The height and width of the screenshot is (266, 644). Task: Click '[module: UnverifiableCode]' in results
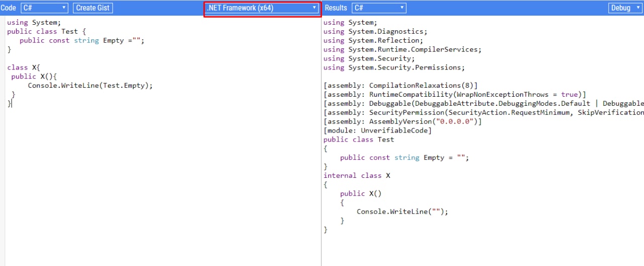pos(377,130)
